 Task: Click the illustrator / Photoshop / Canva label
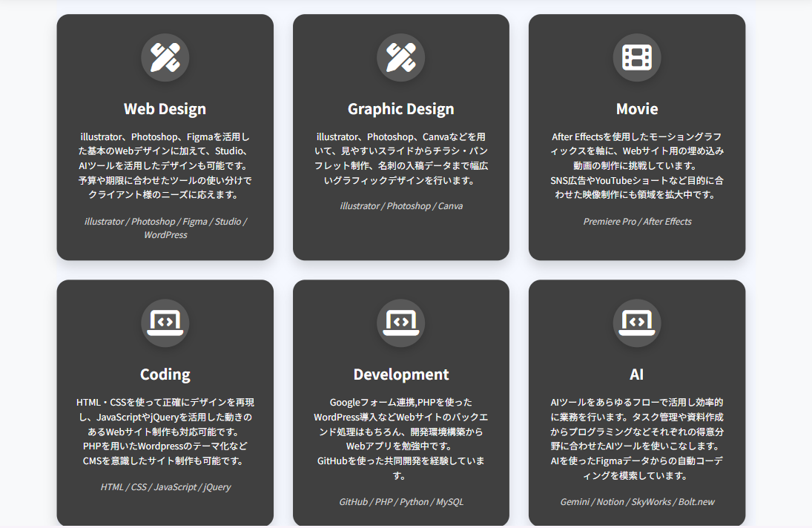pyautogui.click(x=401, y=205)
